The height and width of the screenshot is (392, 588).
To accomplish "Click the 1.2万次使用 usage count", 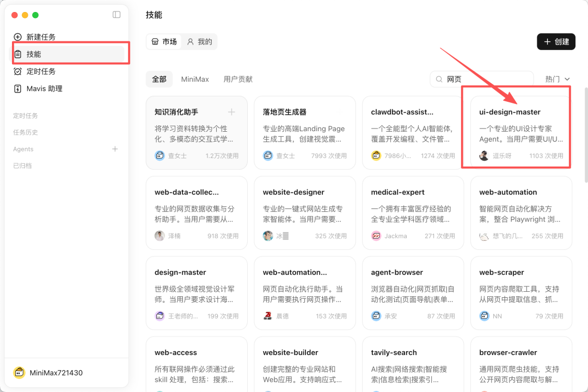I will coord(222,156).
